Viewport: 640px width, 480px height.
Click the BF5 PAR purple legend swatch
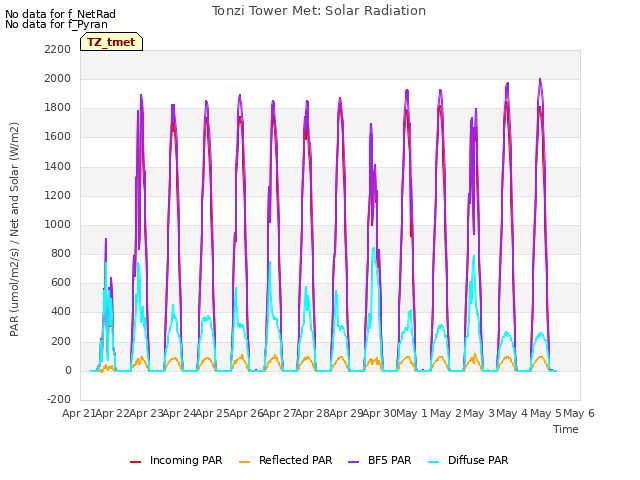point(353,462)
